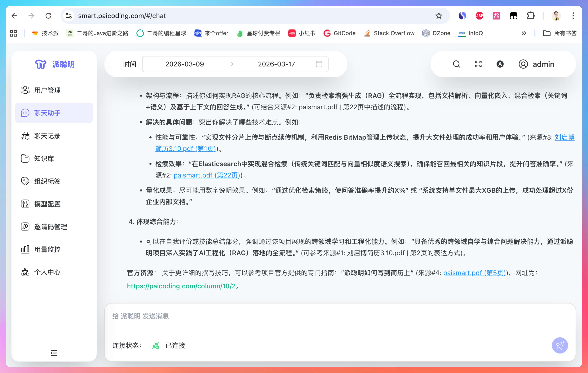Open the admin user menu
This screenshot has width=588, height=373.
(x=536, y=64)
